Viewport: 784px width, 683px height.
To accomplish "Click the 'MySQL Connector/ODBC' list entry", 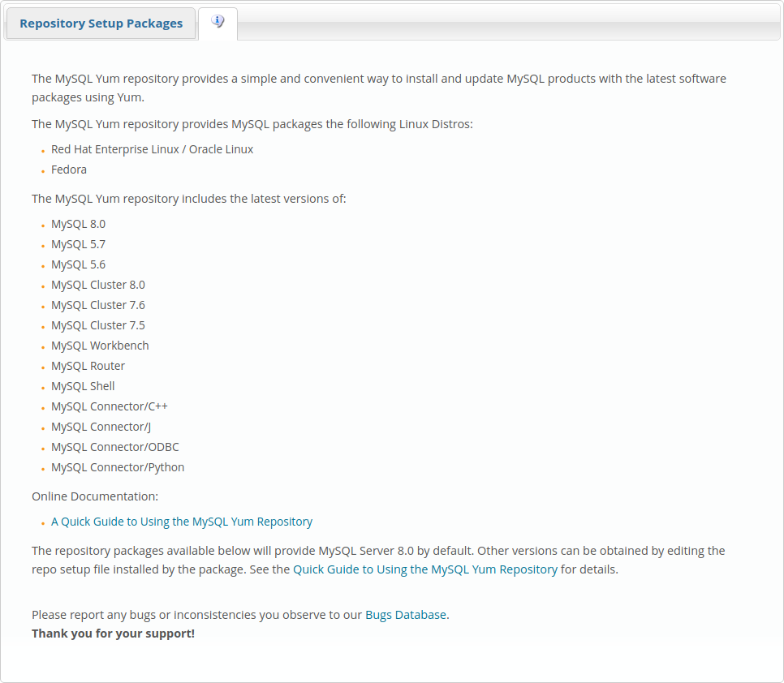I will tap(115, 447).
